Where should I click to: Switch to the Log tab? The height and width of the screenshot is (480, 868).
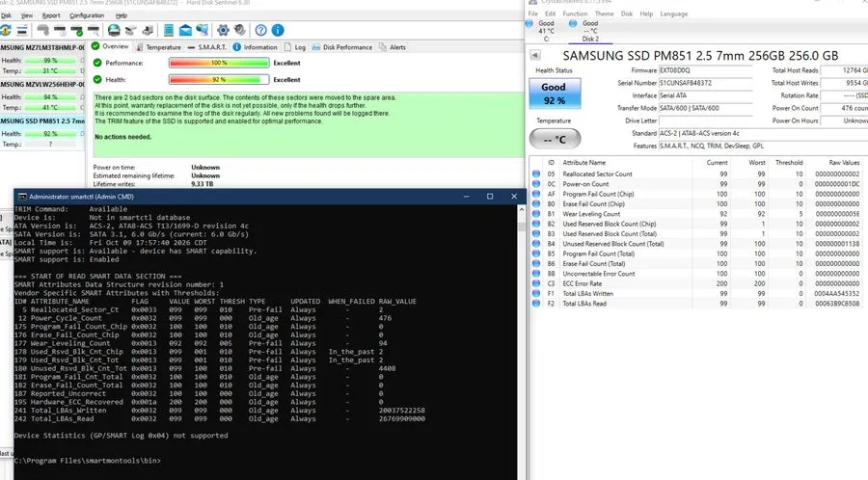pyautogui.click(x=295, y=47)
